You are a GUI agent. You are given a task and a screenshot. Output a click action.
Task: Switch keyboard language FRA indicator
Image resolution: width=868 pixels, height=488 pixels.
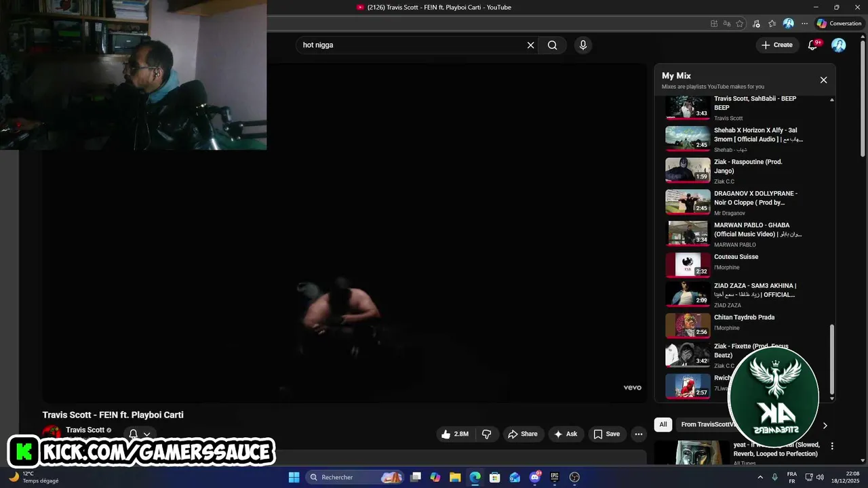pyautogui.click(x=792, y=477)
